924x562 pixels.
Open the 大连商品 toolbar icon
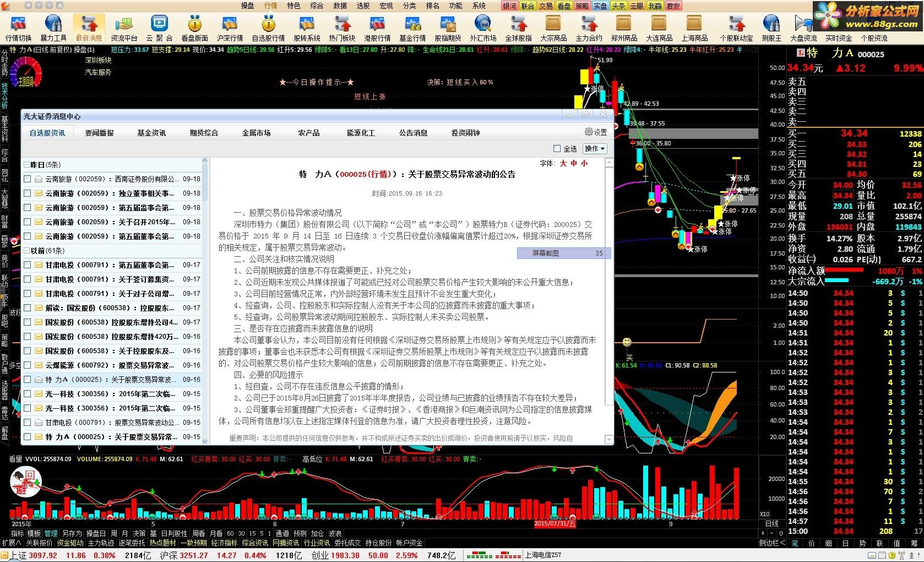(x=659, y=29)
